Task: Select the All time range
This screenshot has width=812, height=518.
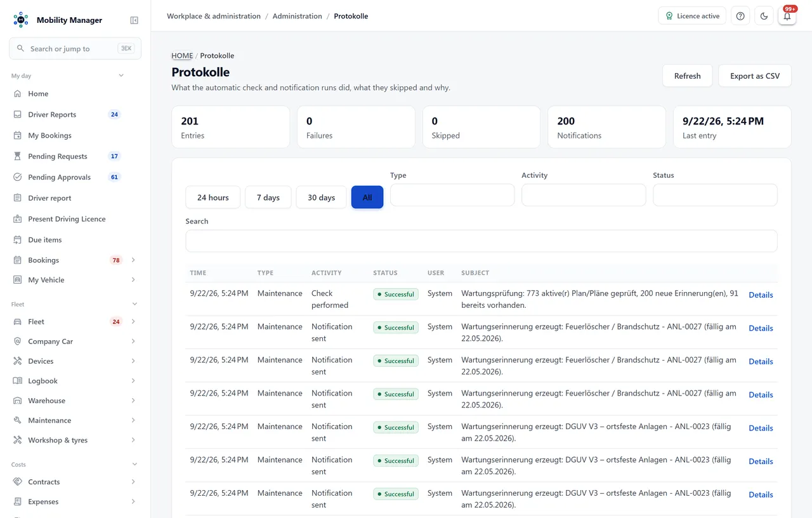Action: tap(367, 197)
